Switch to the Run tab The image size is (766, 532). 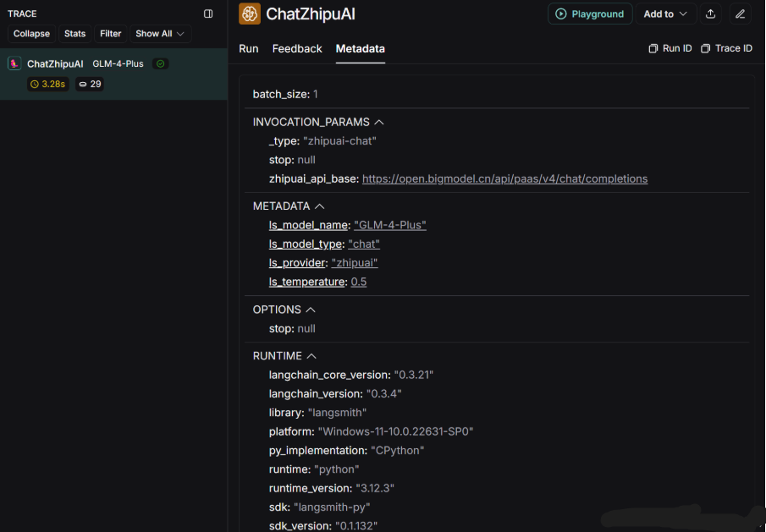coord(249,49)
